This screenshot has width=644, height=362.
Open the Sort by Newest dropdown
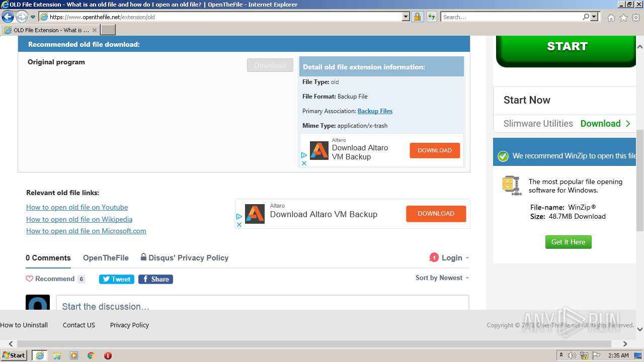click(x=442, y=278)
